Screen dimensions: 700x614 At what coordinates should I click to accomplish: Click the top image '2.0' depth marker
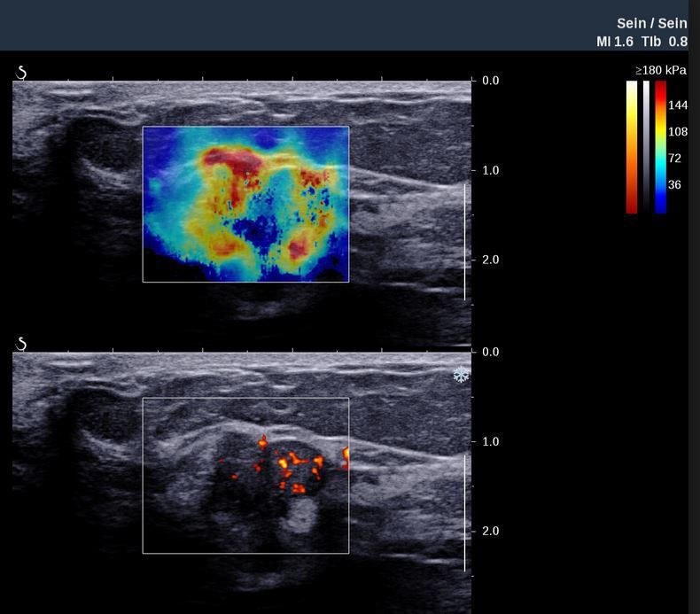pos(490,260)
